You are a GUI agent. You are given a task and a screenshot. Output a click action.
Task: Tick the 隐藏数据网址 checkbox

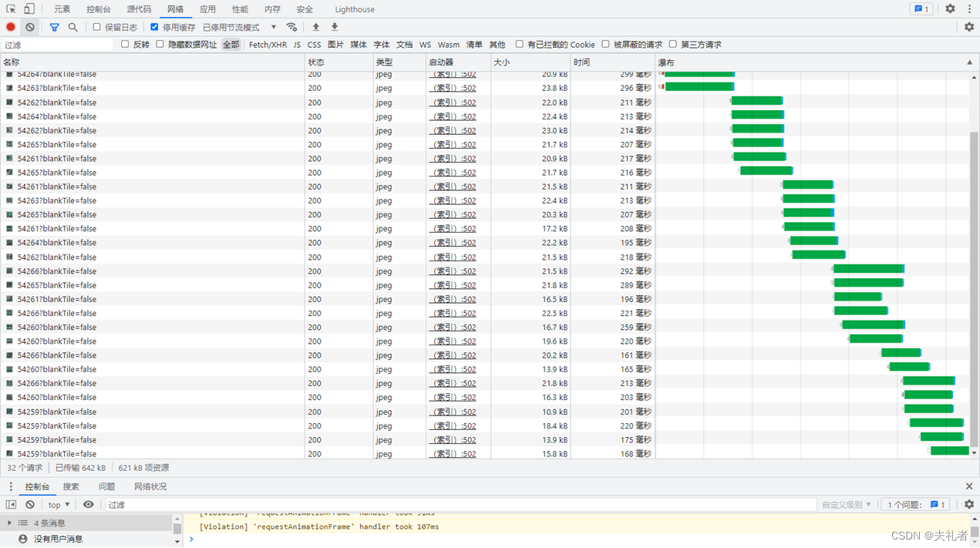(160, 44)
